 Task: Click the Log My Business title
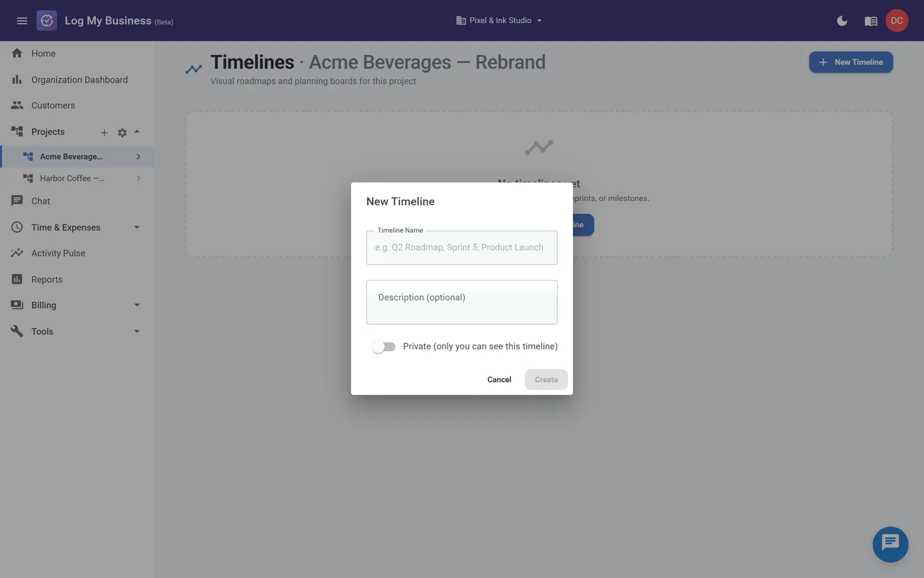point(108,21)
